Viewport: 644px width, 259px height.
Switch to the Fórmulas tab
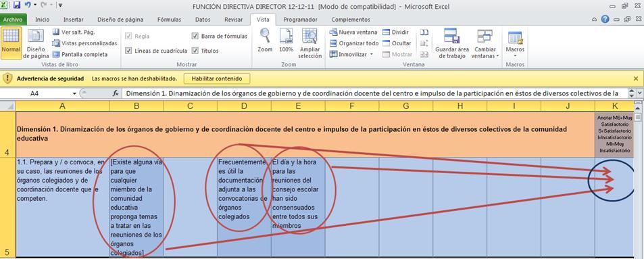pos(169,20)
